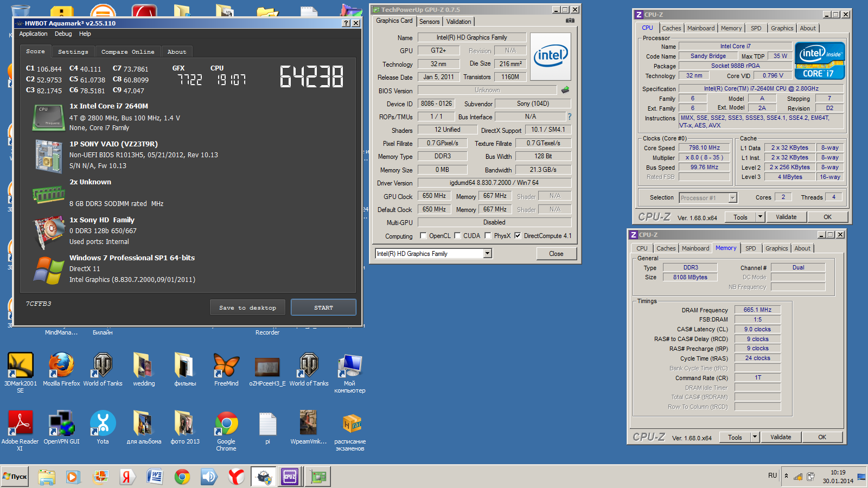The image size is (868, 488).
Task: Click the Windows logo in Aquamark
Action: click(x=48, y=270)
